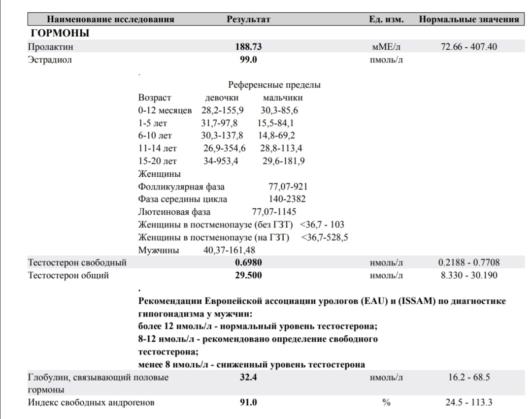
Task: Click the 'Тестостерон свободный' row label
Action: click(77, 262)
